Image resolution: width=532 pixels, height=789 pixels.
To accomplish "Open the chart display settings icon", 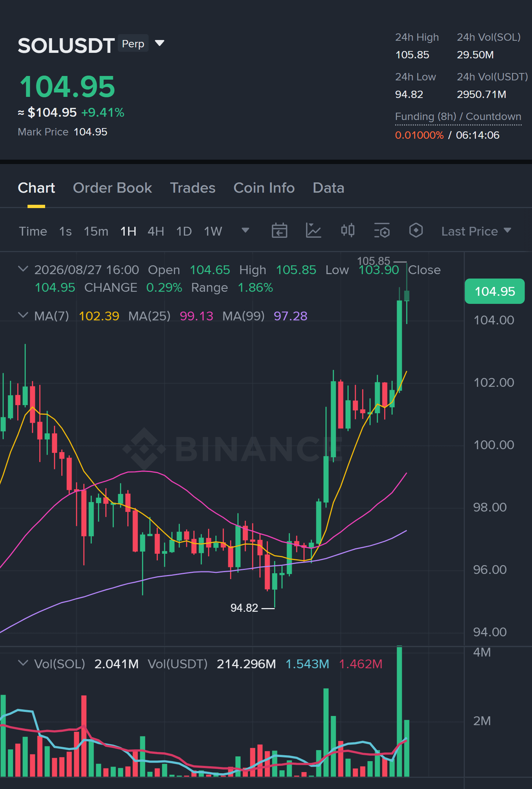I will [382, 230].
